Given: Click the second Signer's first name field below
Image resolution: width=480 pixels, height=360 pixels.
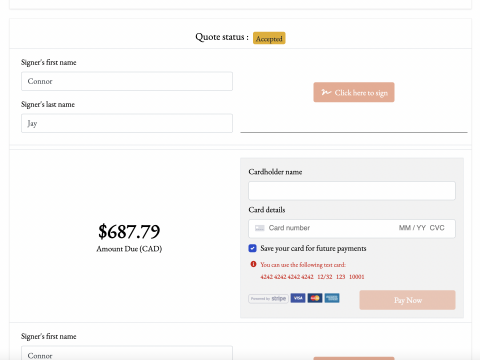Looking at the screenshot, I should (127, 353).
